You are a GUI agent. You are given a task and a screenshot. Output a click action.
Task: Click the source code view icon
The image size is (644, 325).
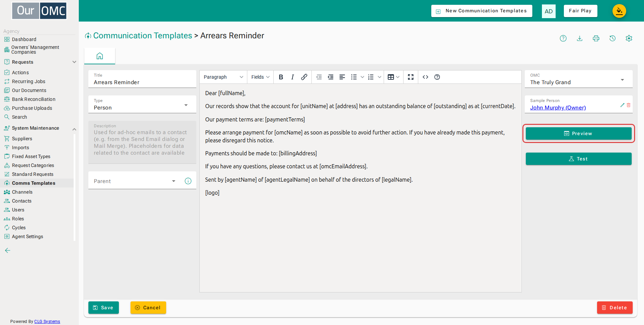pyautogui.click(x=425, y=77)
